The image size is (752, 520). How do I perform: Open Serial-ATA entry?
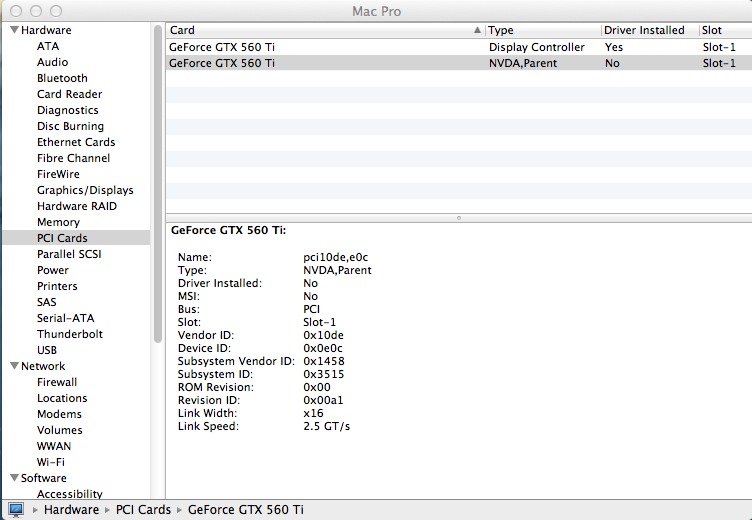tap(66, 318)
